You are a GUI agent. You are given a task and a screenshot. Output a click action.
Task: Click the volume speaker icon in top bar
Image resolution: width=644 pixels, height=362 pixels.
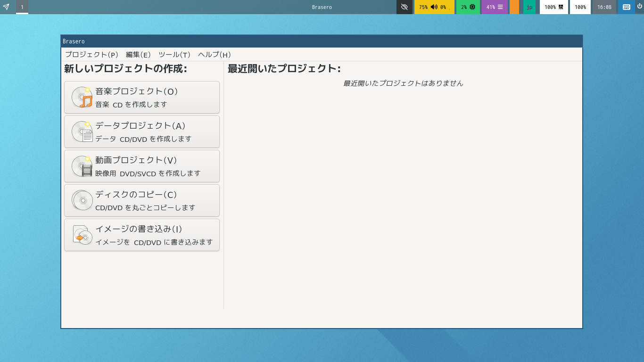(x=434, y=7)
